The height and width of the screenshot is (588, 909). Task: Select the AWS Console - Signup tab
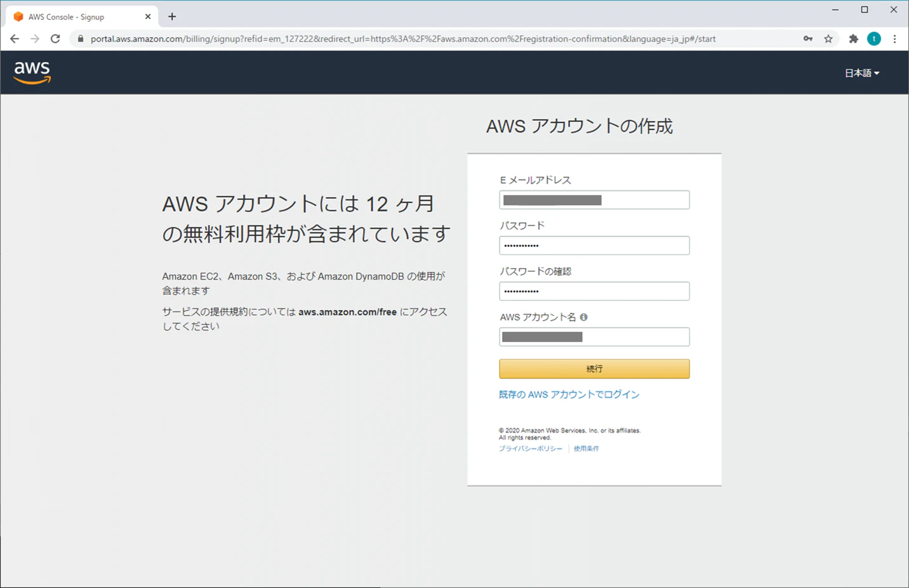coord(82,17)
